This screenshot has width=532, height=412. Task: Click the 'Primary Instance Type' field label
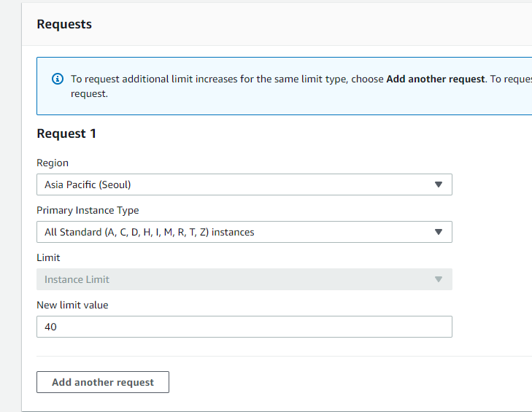(x=88, y=210)
